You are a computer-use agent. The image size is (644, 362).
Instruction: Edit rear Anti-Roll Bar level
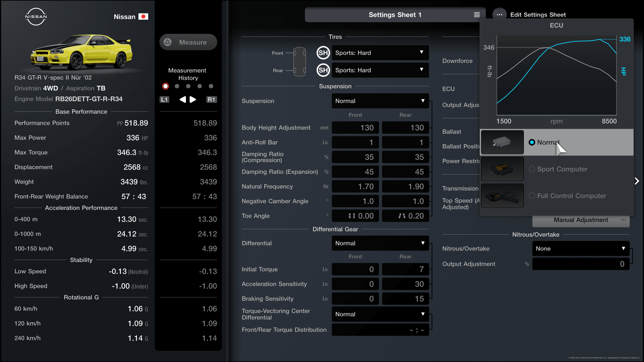coord(405,142)
